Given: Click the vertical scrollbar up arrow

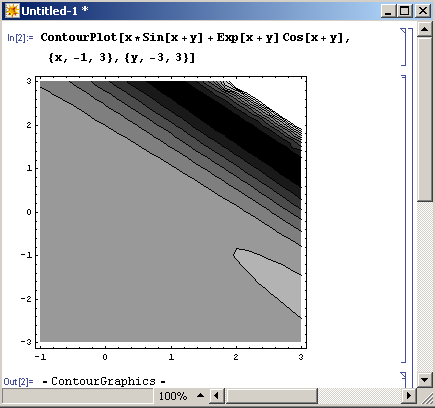Looking at the screenshot, I should [x=425, y=29].
